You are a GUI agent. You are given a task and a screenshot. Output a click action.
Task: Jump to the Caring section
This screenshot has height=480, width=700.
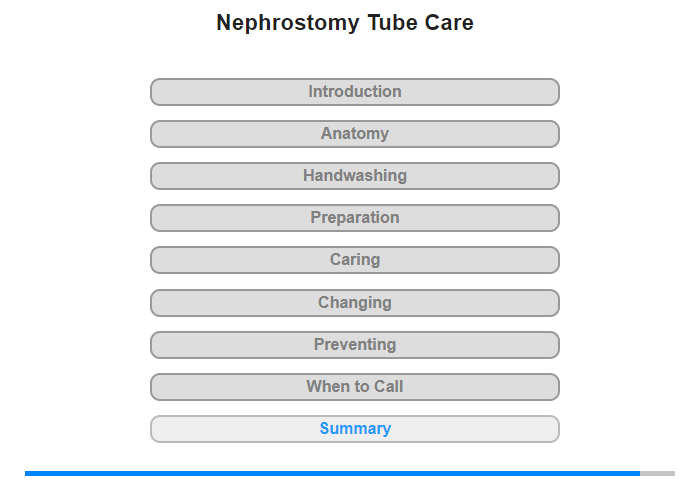(354, 260)
